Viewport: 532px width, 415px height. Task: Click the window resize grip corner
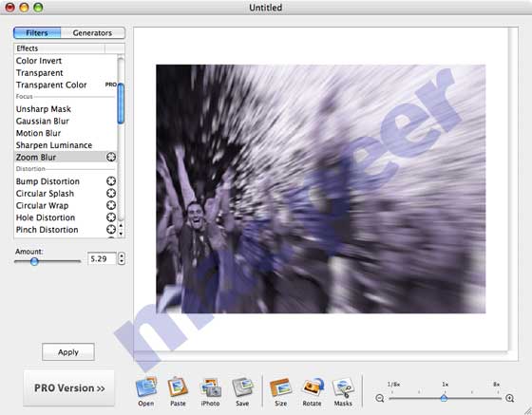[527, 410]
